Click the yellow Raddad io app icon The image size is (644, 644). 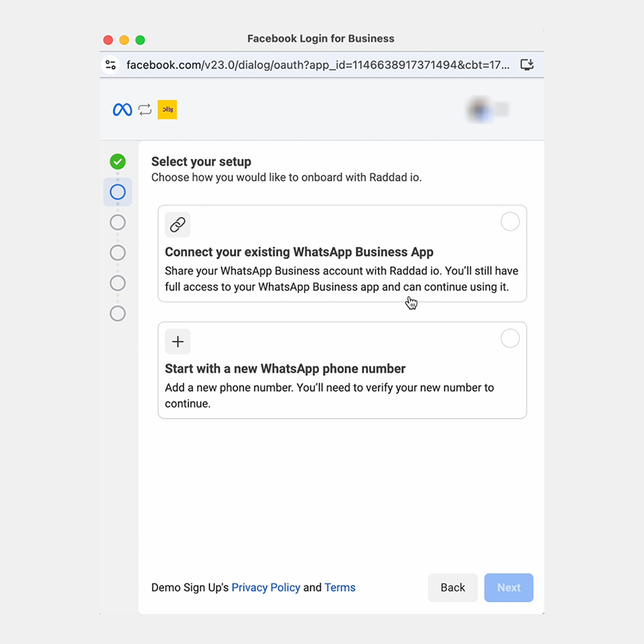pyautogui.click(x=167, y=110)
